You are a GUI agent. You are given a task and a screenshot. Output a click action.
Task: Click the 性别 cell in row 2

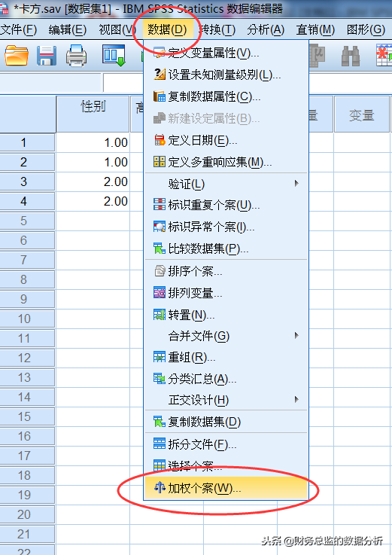(x=93, y=162)
